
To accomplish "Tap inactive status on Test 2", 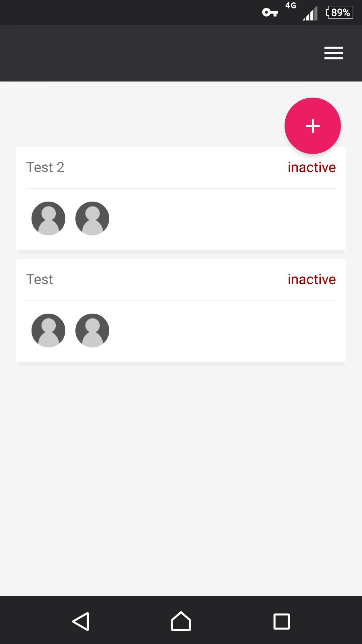I will tap(312, 167).
